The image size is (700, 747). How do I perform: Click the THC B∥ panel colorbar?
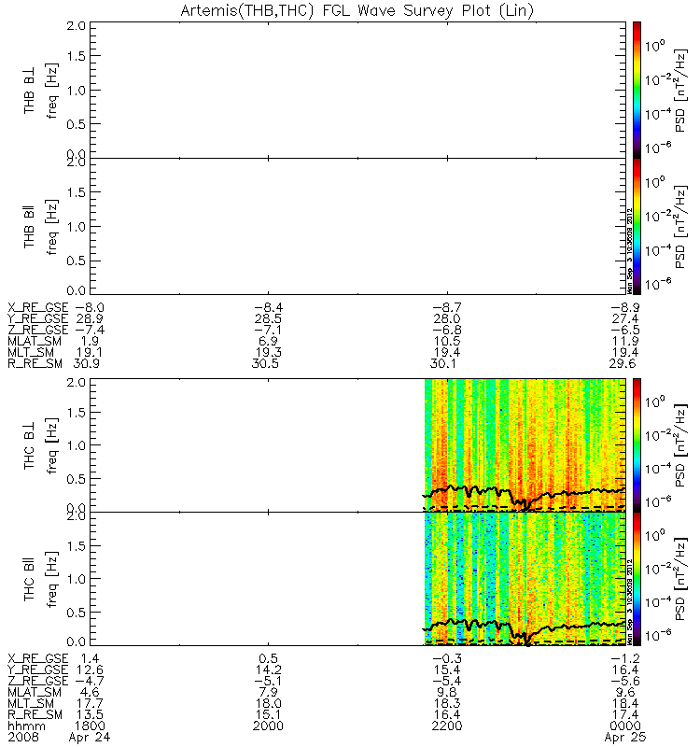pyautogui.click(x=637, y=579)
